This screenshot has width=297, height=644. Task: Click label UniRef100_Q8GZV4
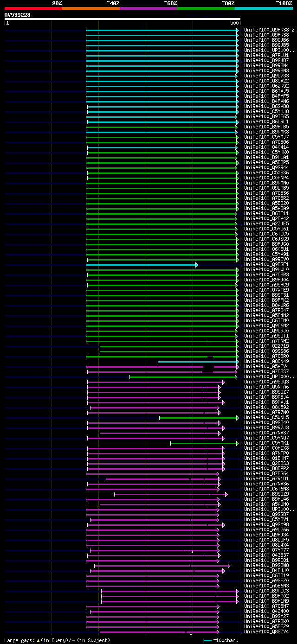click(x=266, y=632)
